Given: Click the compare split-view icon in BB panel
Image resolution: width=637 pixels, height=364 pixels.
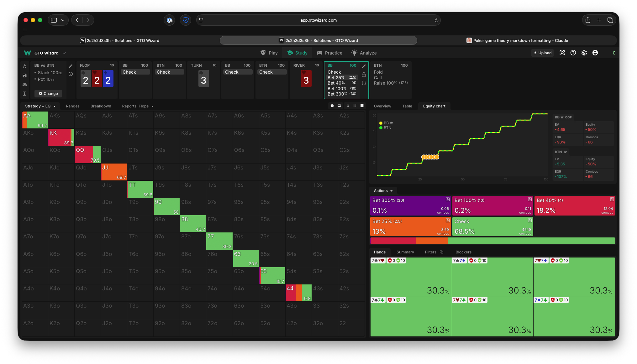Looking at the screenshot, I should pos(364,83).
